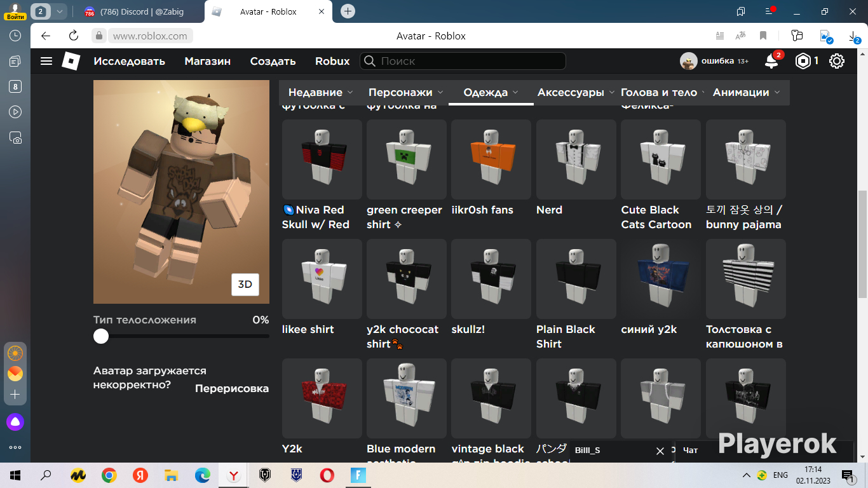Image resolution: width=868 pixels, height=488 pixels.
Task: Equip the Nerd shirt thumbnail
Action: point(576,159)
